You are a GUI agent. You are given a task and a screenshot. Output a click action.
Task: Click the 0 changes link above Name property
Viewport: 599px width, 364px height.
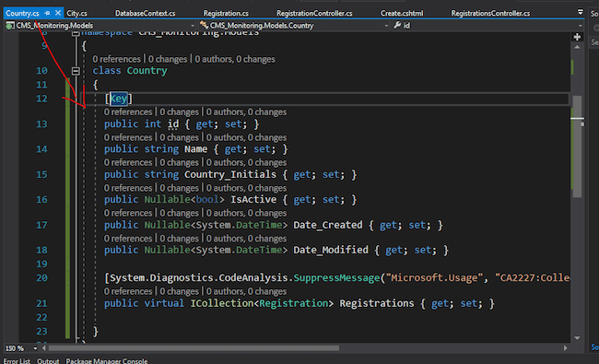pos(179,137)
